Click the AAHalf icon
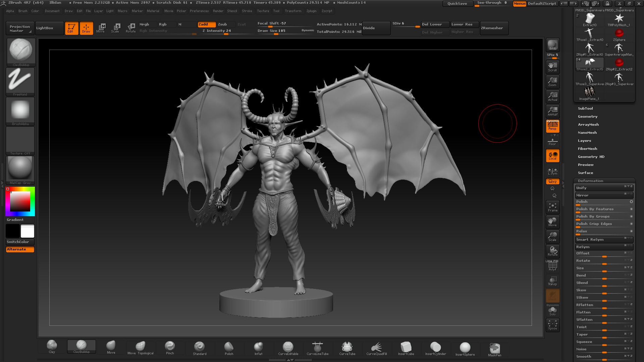The height and width of the screenshot is (362, 644). point(552,111)
